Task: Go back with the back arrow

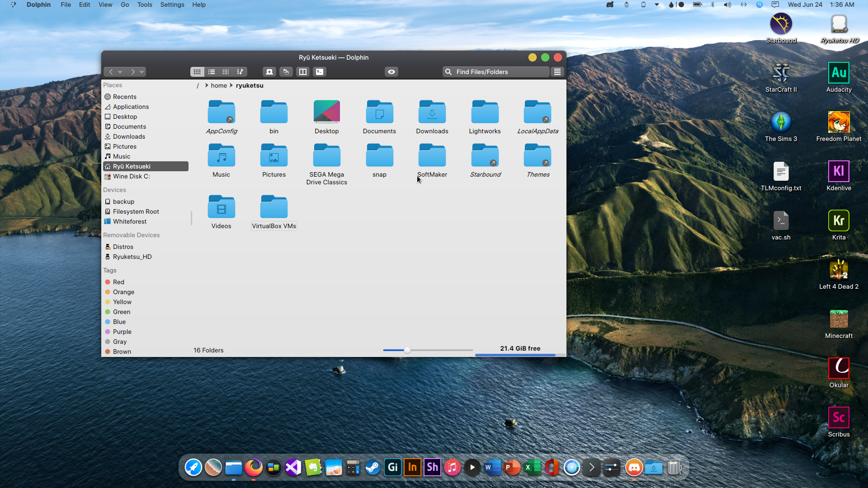Action: point(111,72)
